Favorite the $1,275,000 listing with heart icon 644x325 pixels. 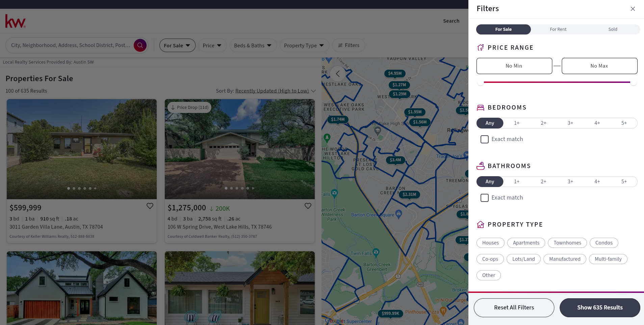(x=308, y=206)
